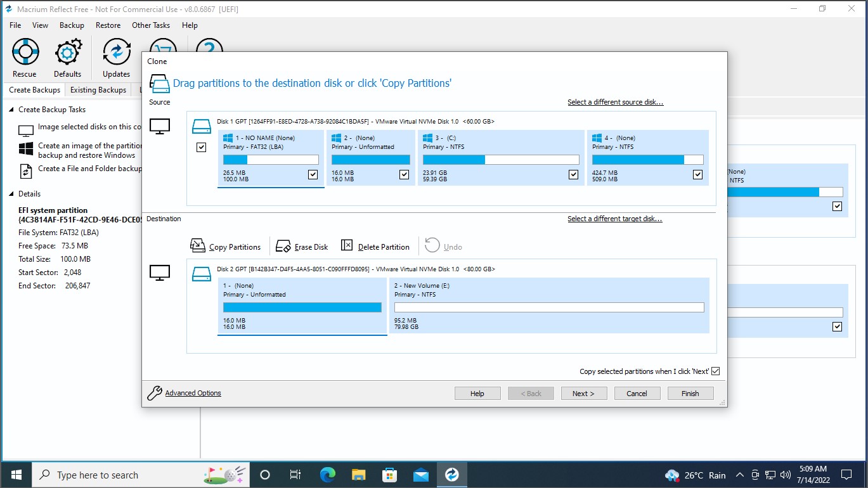This screenshot has height=488, width=868.
Task: Toggle 'Copy selected partitions when I click Next'
Action: 716,371
